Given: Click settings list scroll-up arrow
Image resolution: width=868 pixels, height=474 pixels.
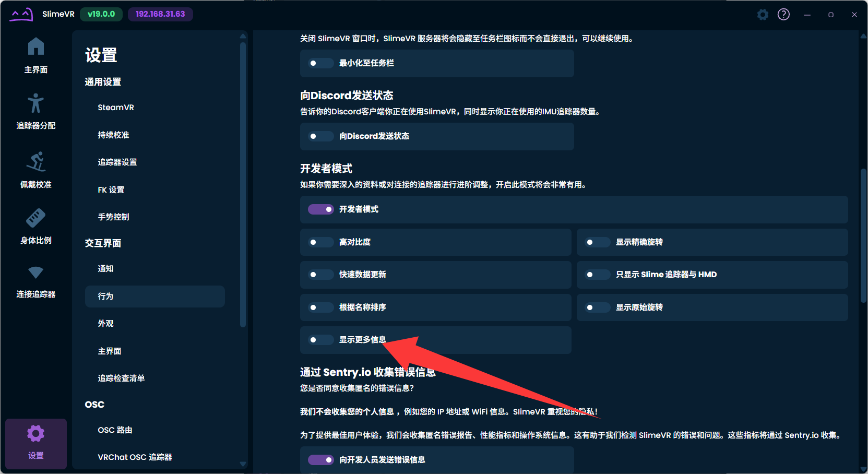Looking at the screenshot, I should pos(243,36).
